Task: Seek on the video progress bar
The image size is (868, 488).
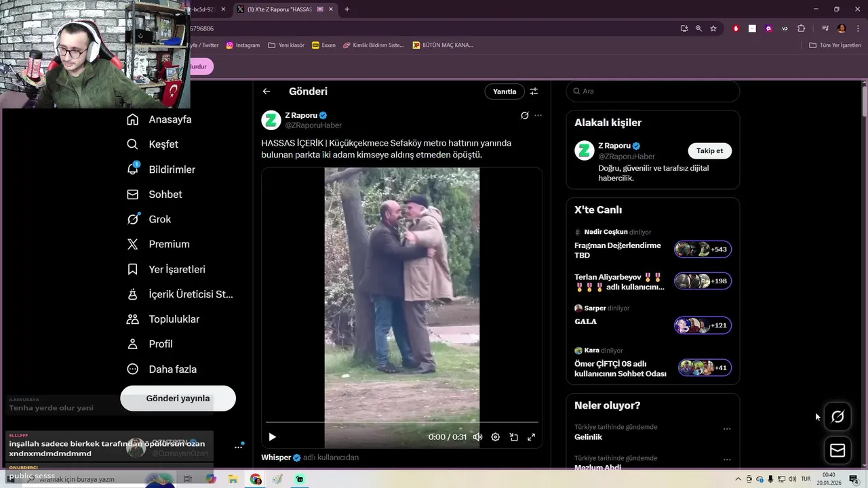Action: pyautogui.click(x=402, y=422)
